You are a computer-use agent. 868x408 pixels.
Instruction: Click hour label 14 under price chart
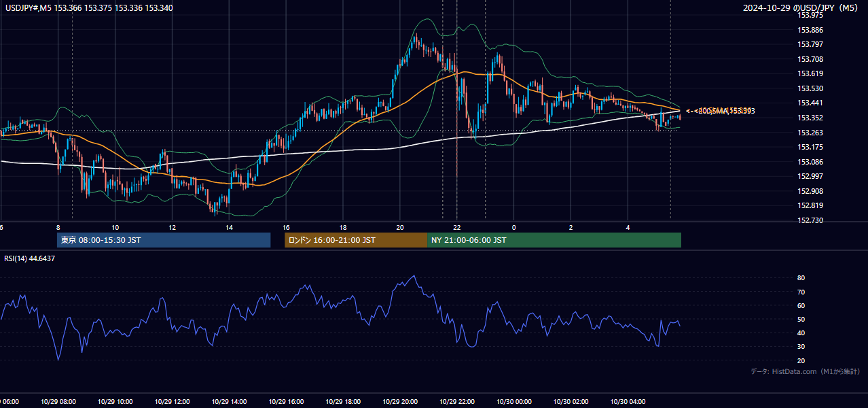[229, 227]
